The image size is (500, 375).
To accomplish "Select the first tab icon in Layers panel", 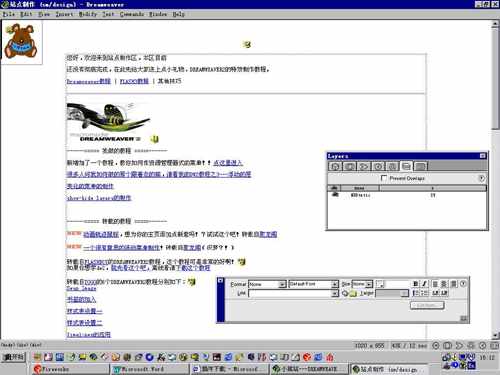I will click(x=335, y=166).
